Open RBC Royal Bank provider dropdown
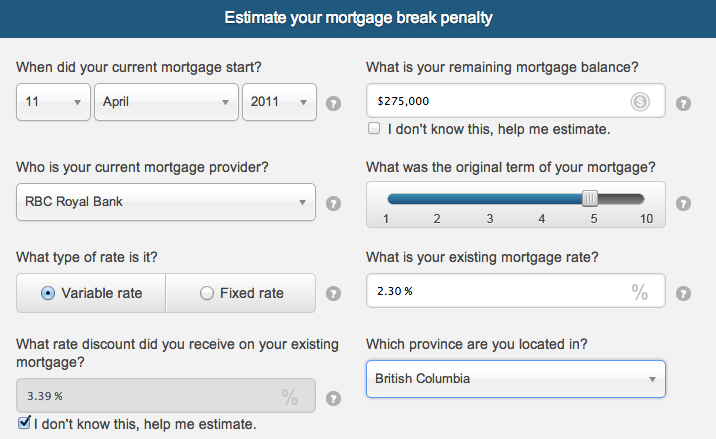The width and height of the screenshot is (716, 439). pyautogui.click(x=166, y=202)
